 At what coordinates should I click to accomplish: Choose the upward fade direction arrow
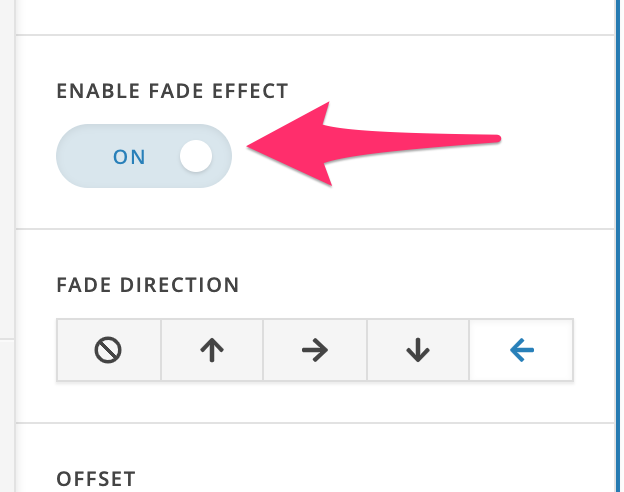[x=212, y=350]
